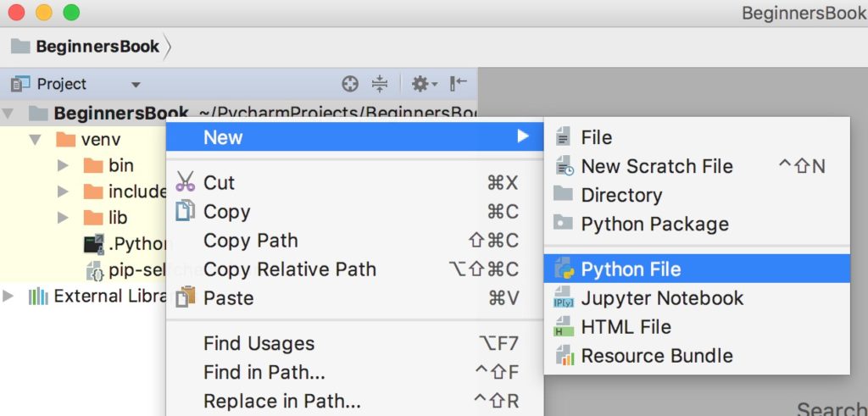Create a new Jupyter Notebook
868x416 pixels.
coord(697,297)
